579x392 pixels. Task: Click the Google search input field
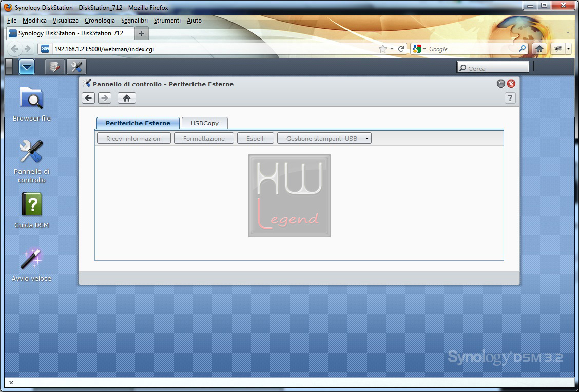(x=473, y=49)
